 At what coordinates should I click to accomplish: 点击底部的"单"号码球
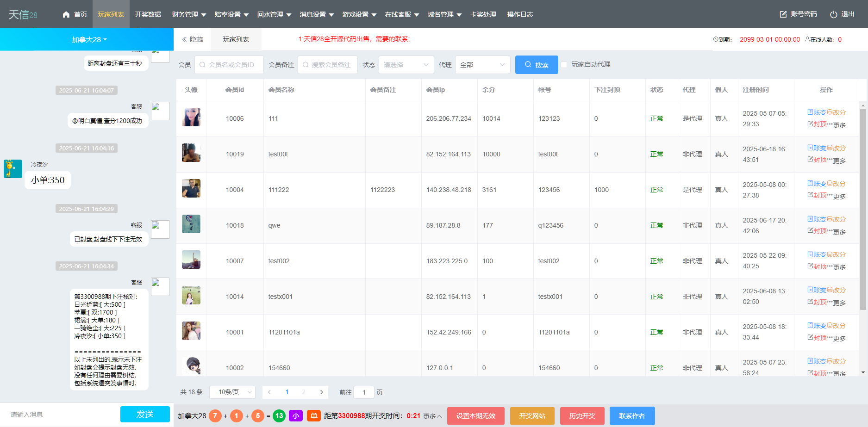pyautogui.click(x=313, y=415)
